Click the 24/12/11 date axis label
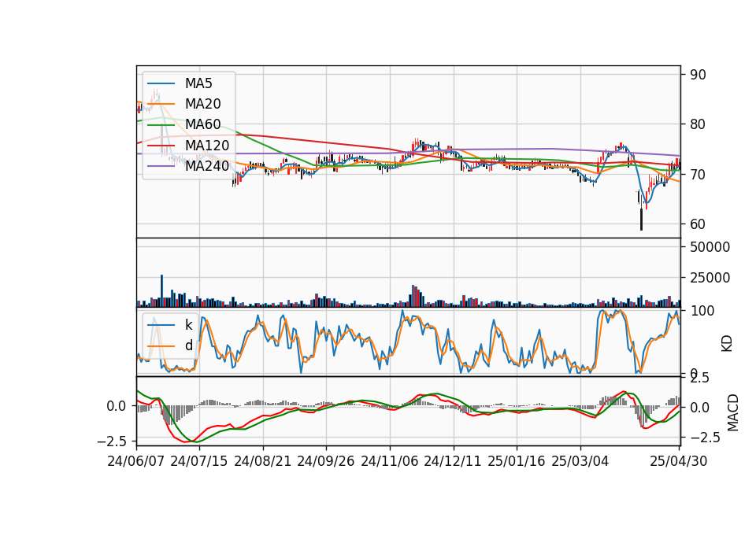756x543 pixels. (x=453, y=461)
